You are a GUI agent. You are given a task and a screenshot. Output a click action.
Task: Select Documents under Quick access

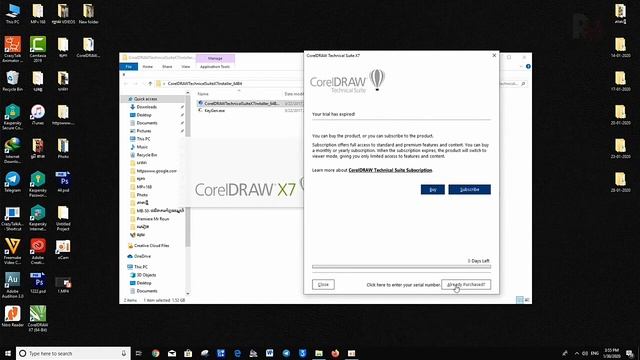pos(147,123)
